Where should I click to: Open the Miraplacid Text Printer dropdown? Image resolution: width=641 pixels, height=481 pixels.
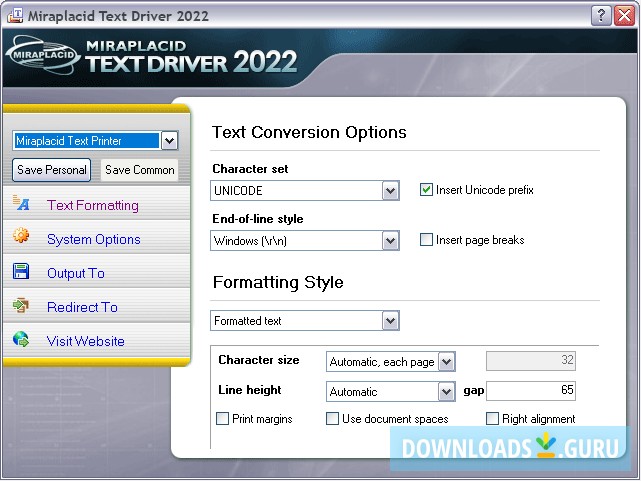tap(169, 141)
